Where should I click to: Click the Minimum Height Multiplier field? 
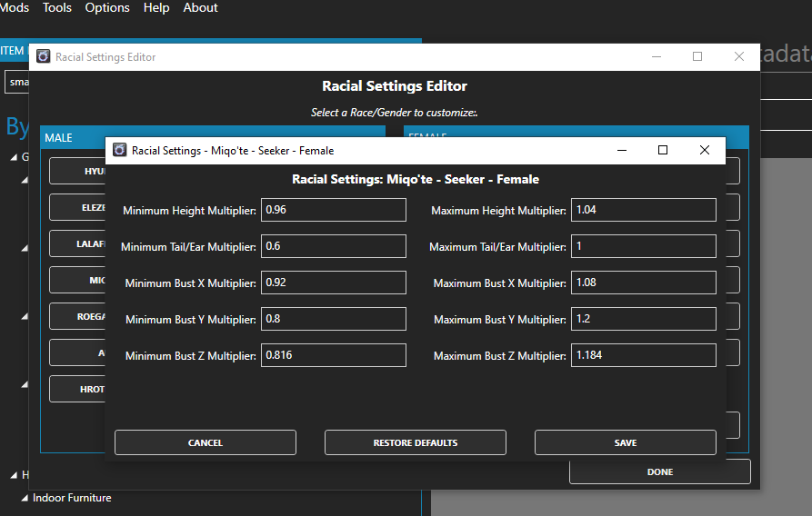[x=334, y=210]
